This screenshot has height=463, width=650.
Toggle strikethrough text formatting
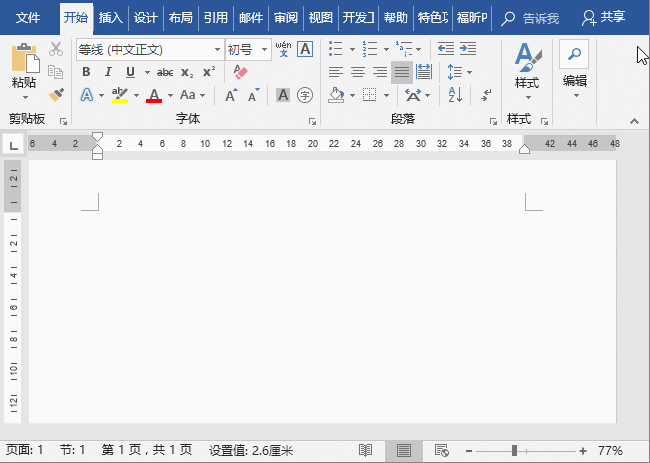[165, 72]
